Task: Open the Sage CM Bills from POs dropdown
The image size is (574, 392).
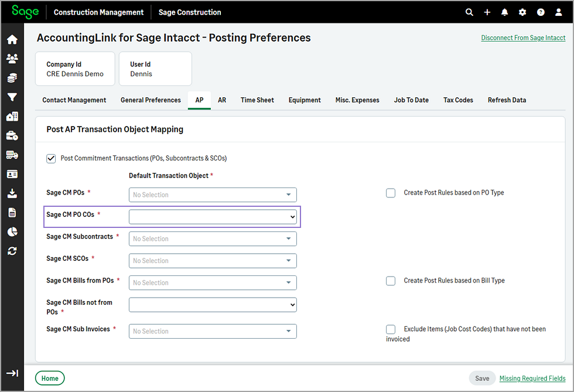Action: 213,283
